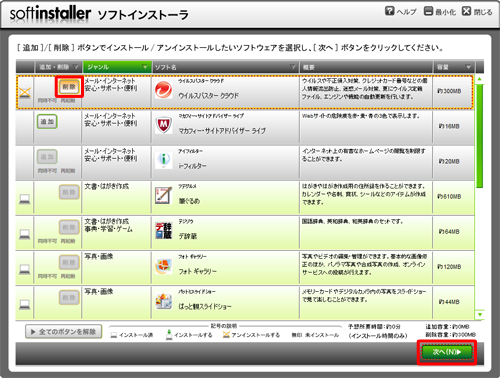Click the 追加容量 total text
Screen dimensions: 500x378
pyautogui.click(x=447, y=327)
